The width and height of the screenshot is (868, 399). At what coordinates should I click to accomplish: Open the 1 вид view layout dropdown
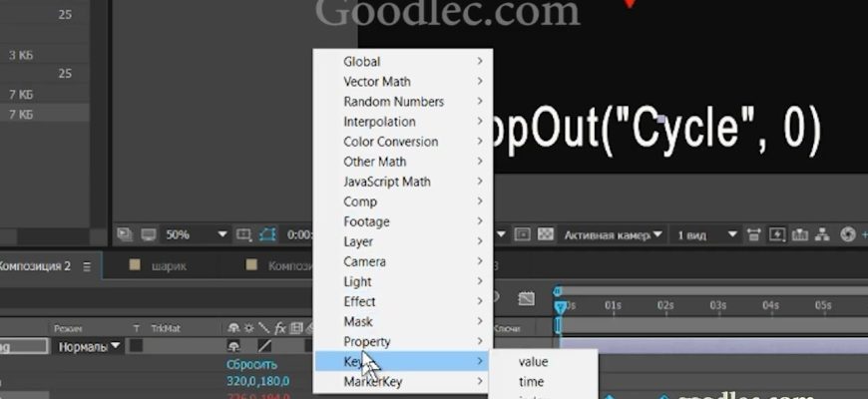(707, 234)
